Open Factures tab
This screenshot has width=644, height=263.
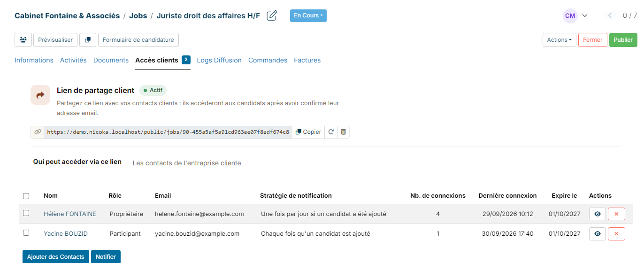[307, 60]
